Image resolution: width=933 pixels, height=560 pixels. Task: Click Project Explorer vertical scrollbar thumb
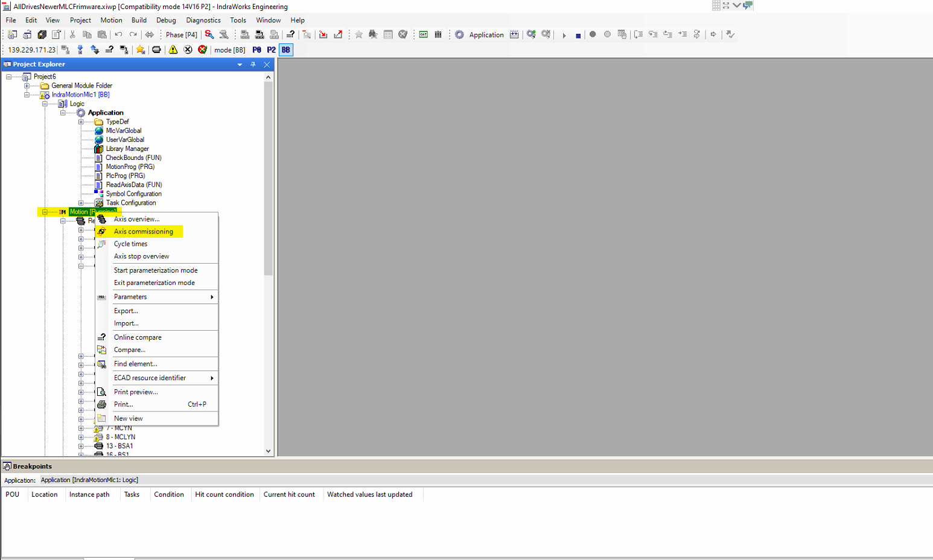point(269,179)
